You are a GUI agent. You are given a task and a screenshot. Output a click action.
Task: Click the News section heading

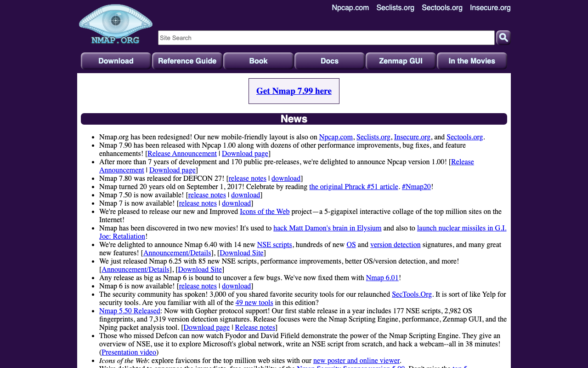coord(294,119)
